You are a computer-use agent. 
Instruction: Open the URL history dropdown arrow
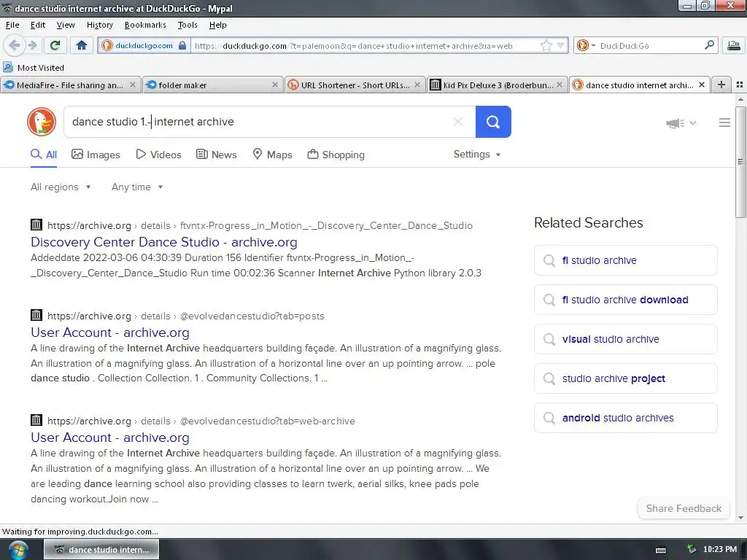(560, 46)
